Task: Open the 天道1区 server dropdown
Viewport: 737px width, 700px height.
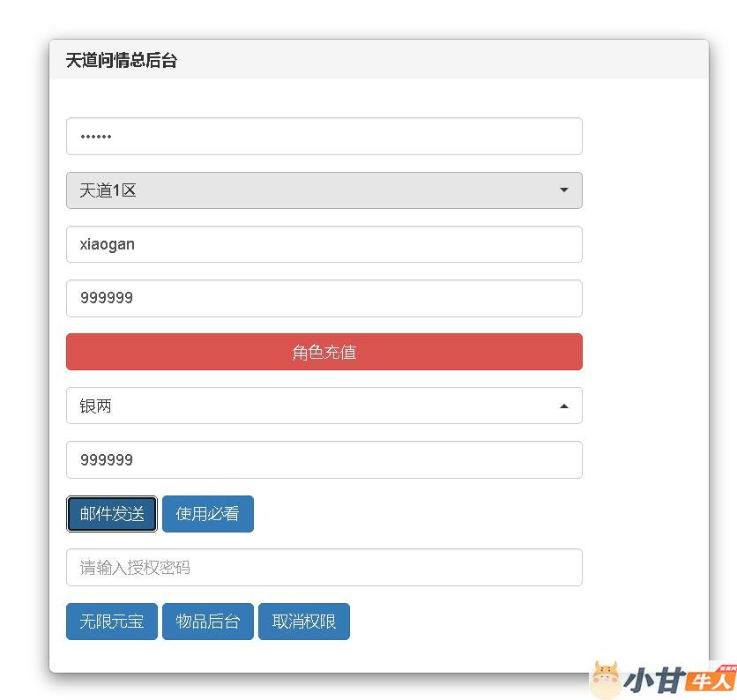Action: [x=324, y=190]
